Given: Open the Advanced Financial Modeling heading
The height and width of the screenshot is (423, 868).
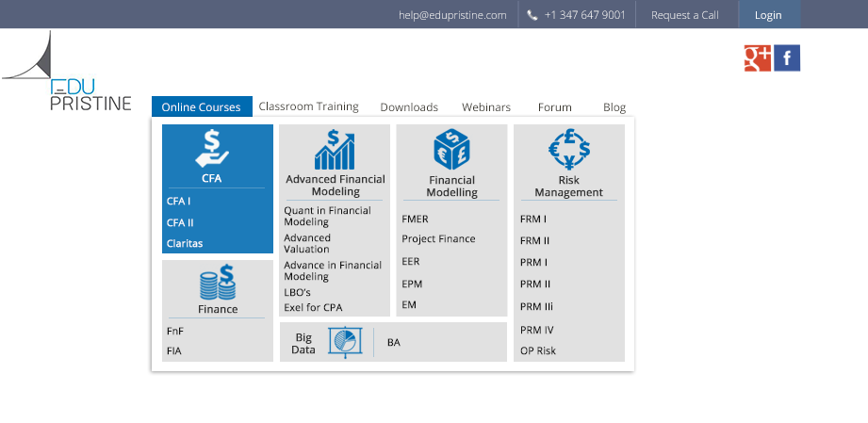Looking at the screenshot, I should tap(336, 186).
